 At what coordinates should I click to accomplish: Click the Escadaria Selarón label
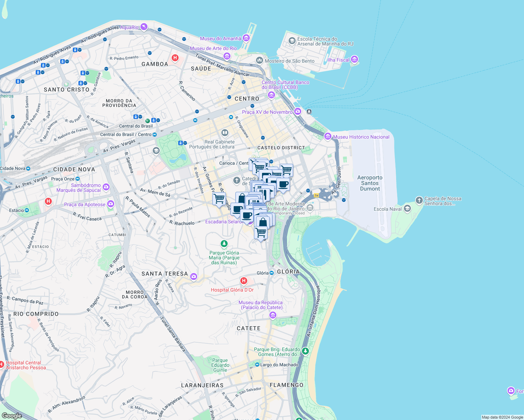pos(225,222)
